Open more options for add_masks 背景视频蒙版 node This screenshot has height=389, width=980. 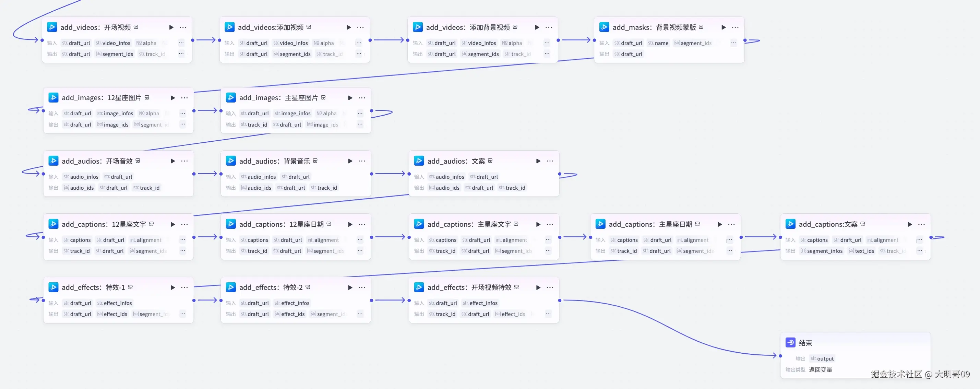pyautogui.click(x=735, y=27)
